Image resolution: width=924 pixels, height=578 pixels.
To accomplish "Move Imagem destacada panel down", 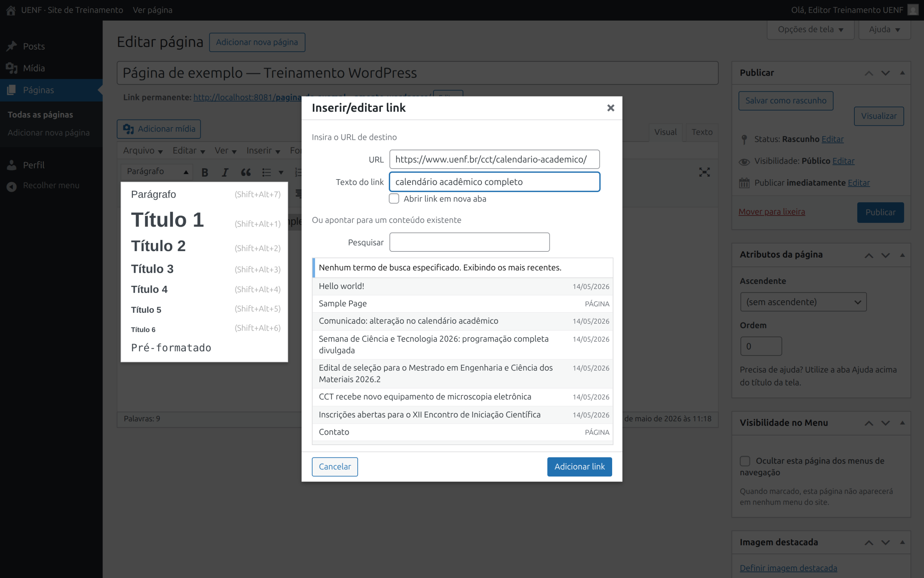I will coord(885,543).
